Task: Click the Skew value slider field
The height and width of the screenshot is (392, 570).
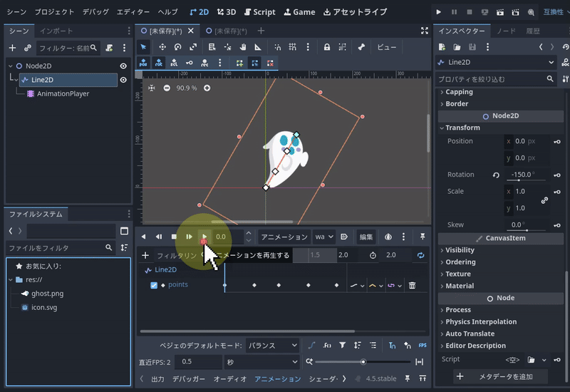Action: (x=526, y=225)
